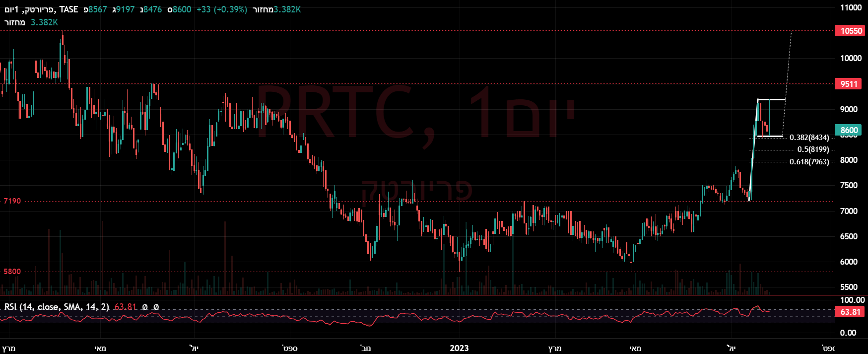
Task: Click the מרץ label following 2023 on time axis
Action: pyautogui.click(x=554, y=348)
